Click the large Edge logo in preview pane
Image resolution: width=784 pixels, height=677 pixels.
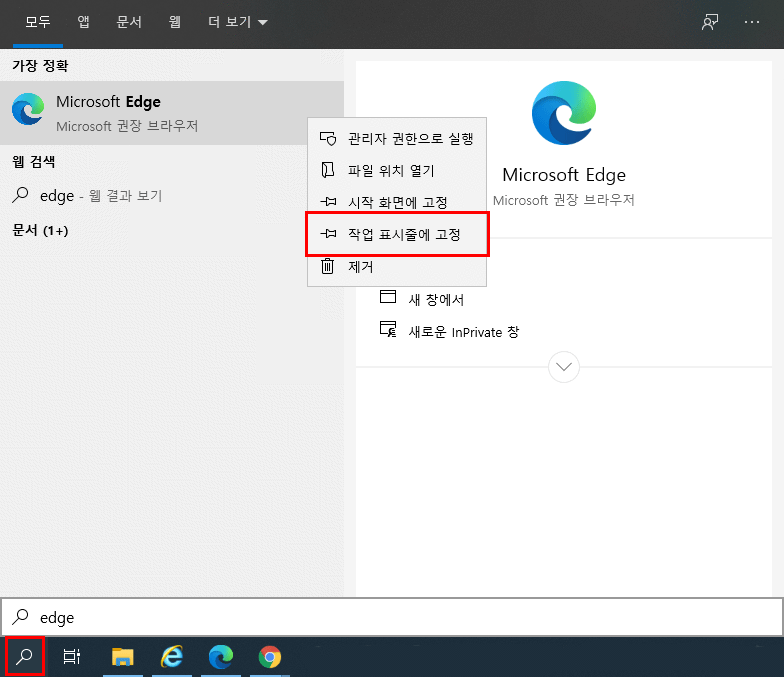tap(564, 113)
